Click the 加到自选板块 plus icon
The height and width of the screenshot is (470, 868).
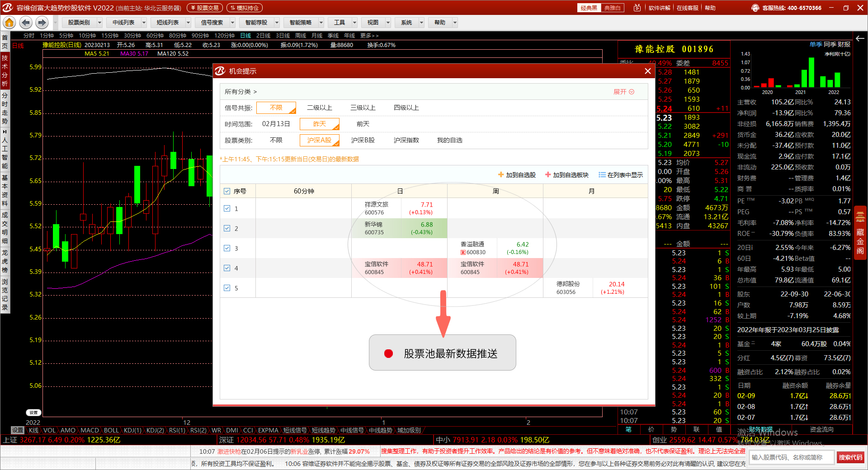tap(548, 175)
